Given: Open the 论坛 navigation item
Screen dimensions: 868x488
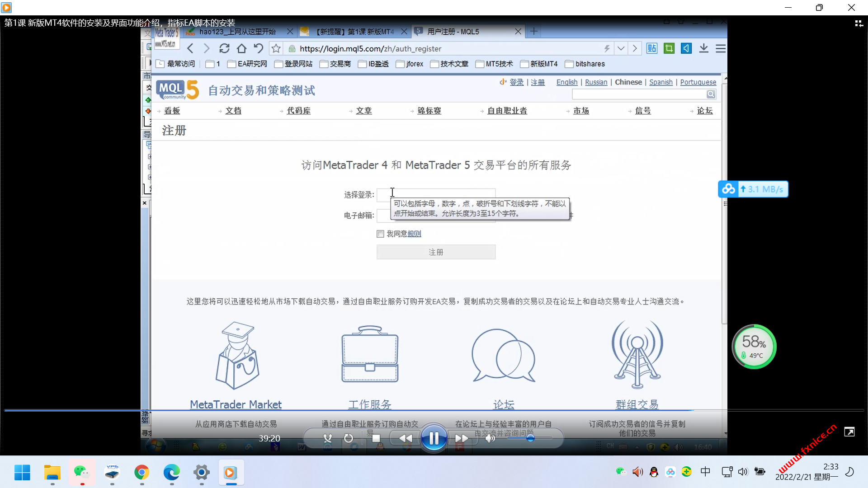Looking at the screenshot, I should 705,111.
